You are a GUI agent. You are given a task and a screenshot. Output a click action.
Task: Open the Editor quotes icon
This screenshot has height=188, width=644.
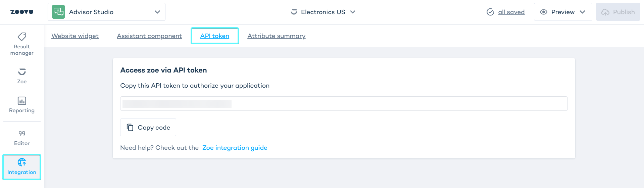22,133
